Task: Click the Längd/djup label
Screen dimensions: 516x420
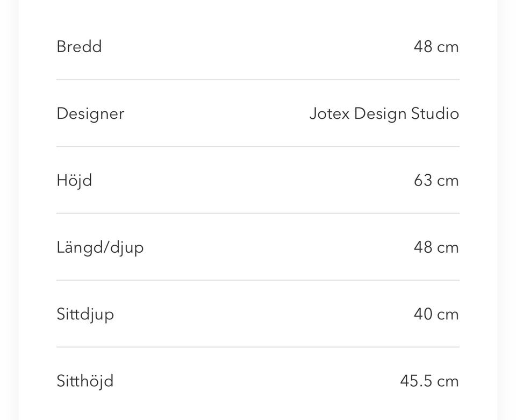Action: point(100,247)
